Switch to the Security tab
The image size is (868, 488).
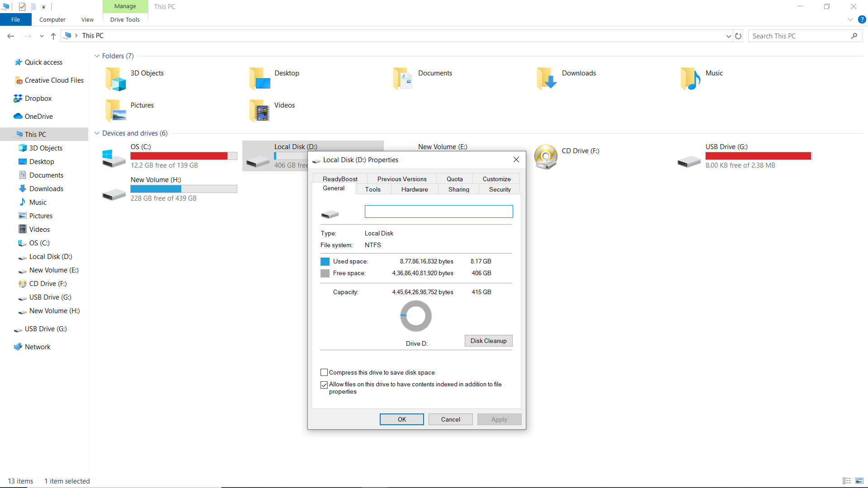tap(500, 189)
